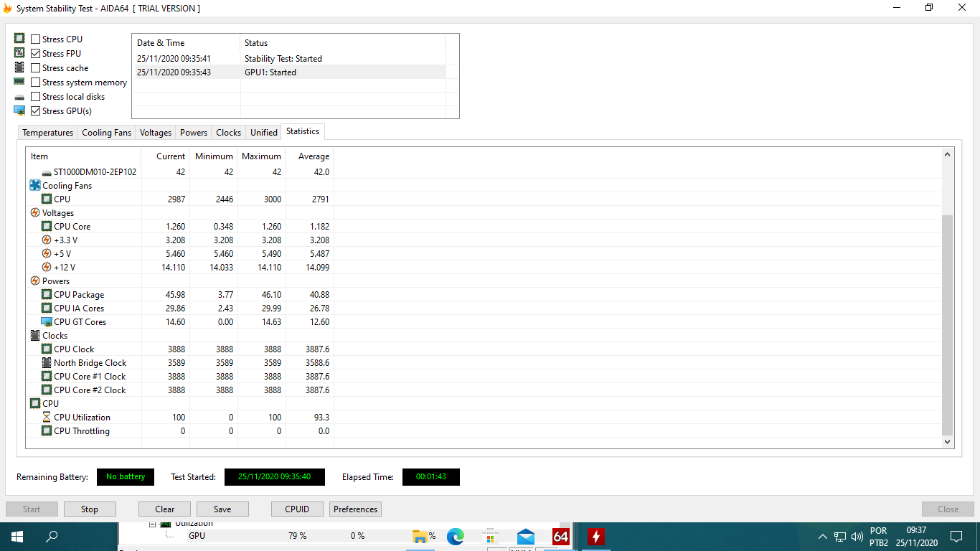Click the Cooling Fans section fan icon

[35, 185]
